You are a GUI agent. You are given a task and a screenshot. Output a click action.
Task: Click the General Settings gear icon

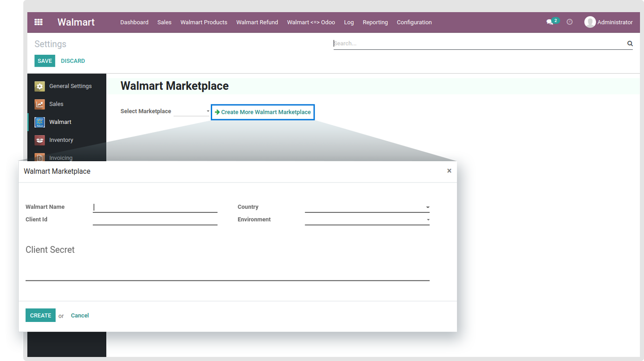coord(40,86)
